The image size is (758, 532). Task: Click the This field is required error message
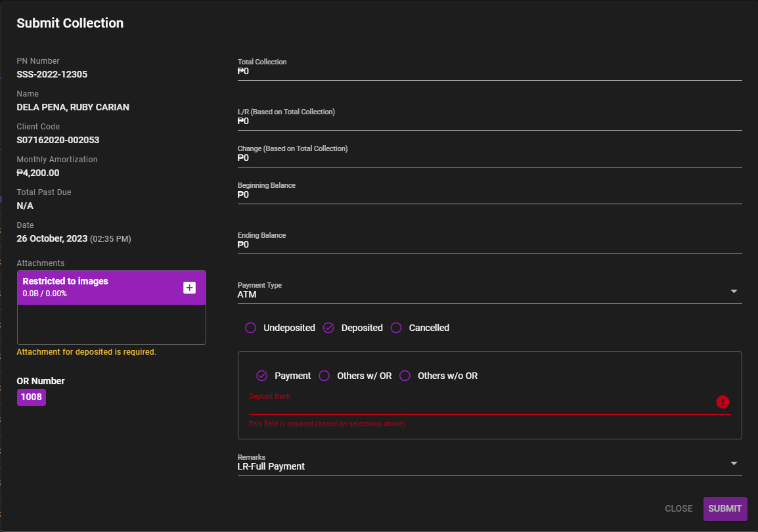point(328,424)
